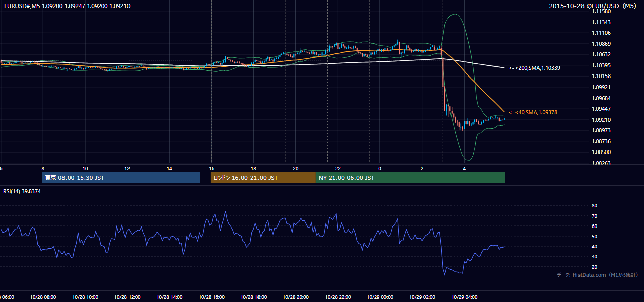Click RSI scale level 20
Screen dimensions: 644x302
(594, 267)
